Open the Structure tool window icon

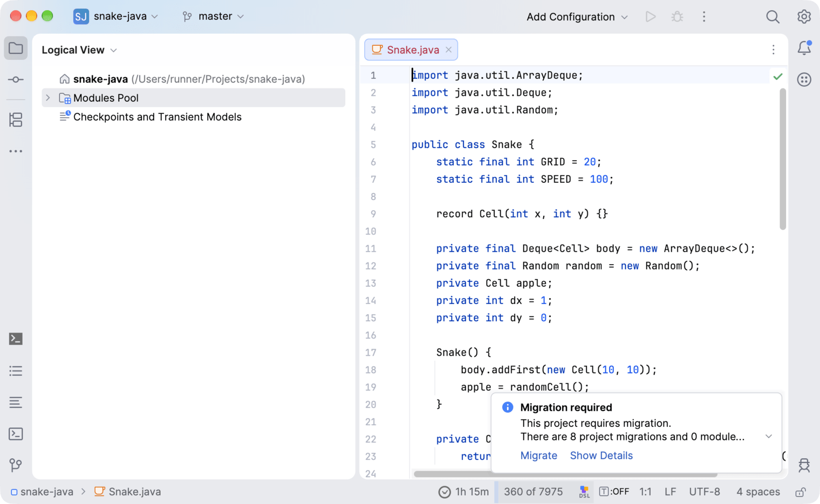(x=16, y=120)
